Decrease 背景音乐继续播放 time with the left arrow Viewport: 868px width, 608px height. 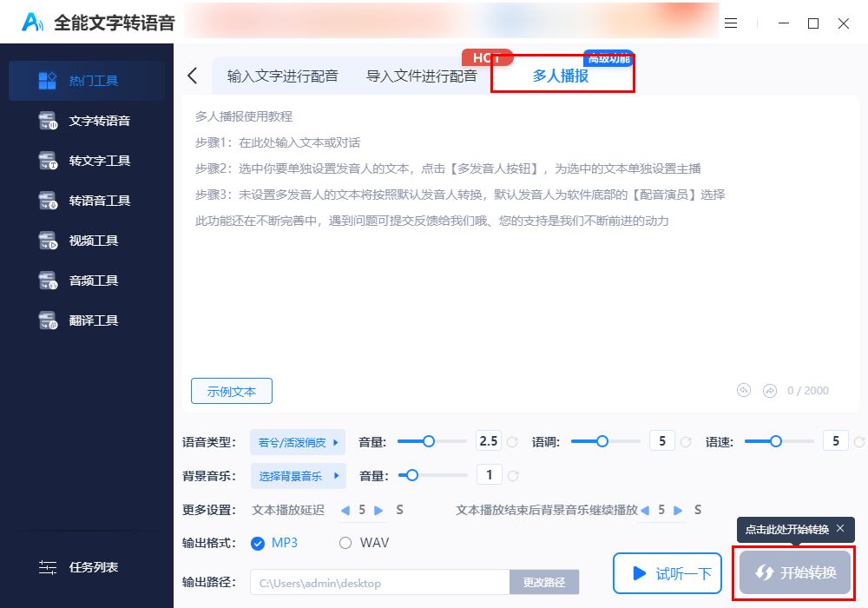pyautogui.click(x=645, y=510)
